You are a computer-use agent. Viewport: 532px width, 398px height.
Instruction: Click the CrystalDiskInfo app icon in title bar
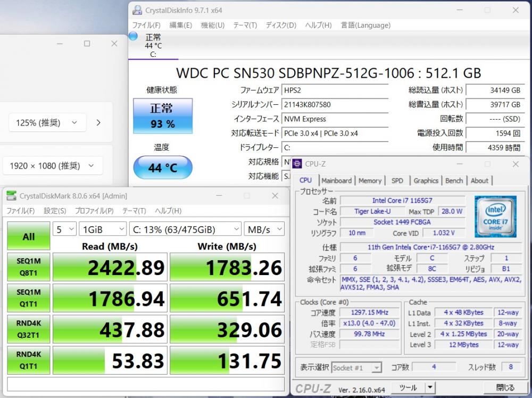[137, 10]
